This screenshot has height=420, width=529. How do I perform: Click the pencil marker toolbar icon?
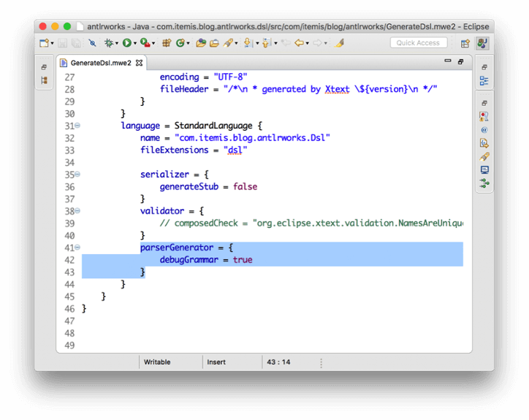point(340,43)
